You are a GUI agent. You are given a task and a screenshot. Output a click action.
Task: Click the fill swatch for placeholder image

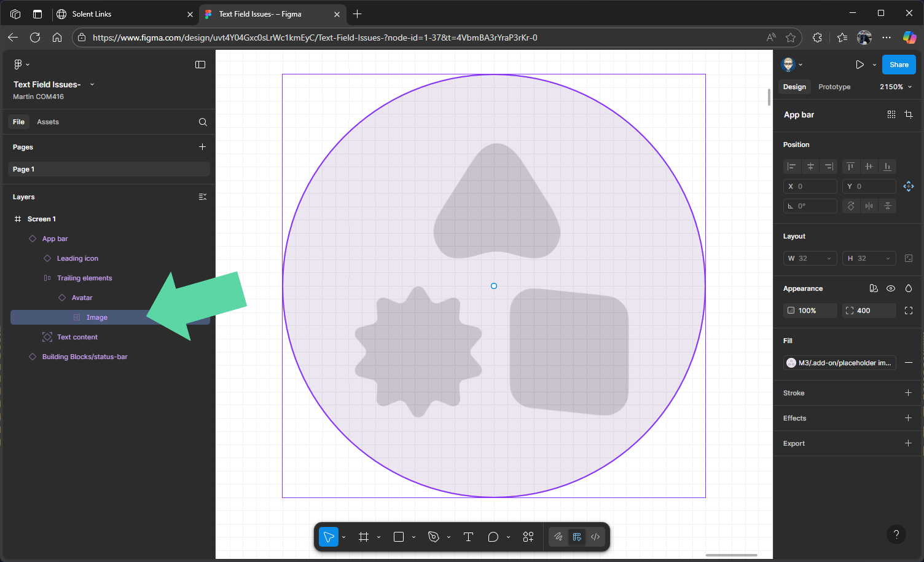791,363
